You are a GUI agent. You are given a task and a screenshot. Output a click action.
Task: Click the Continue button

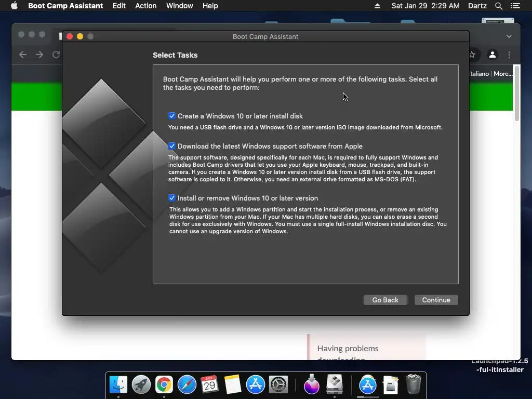(436, 300)
